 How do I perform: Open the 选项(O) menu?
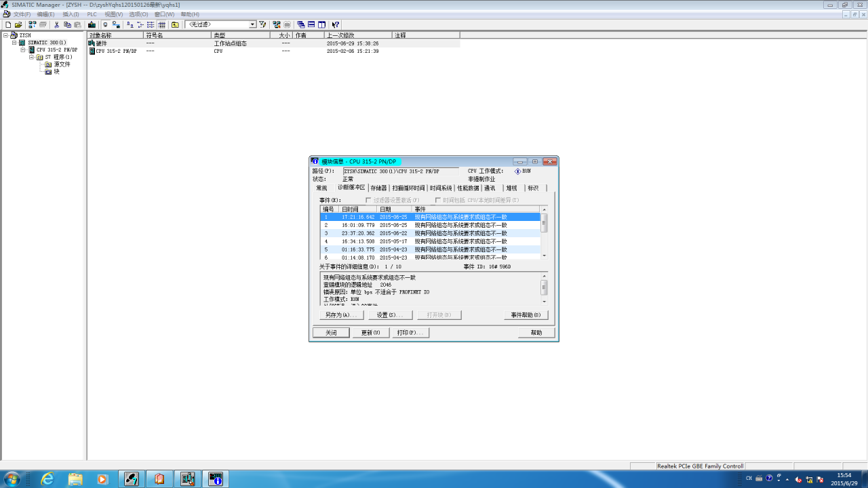pyautogui.click(x=138, y=14)
